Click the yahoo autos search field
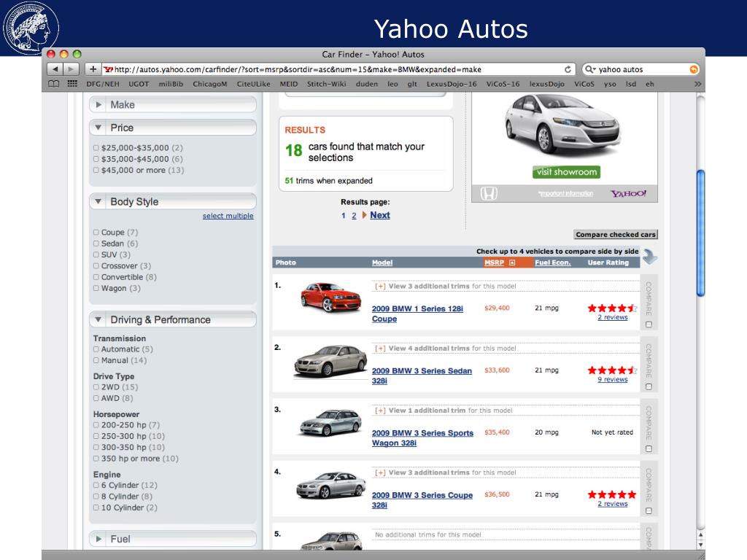 tap(641, 69)
